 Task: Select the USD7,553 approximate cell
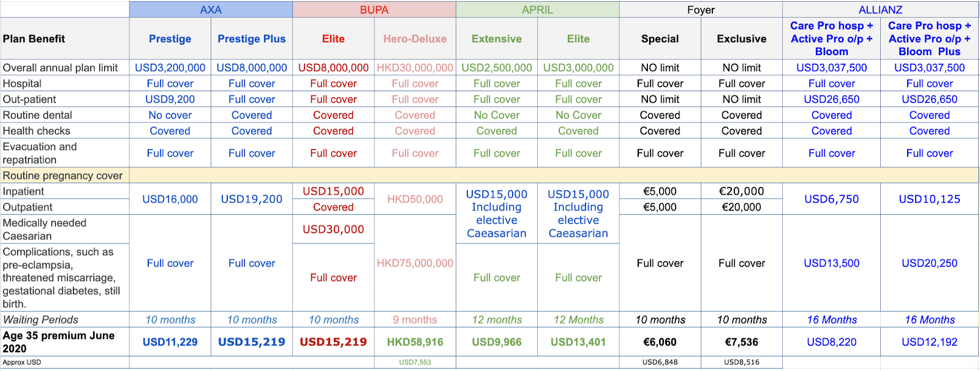point(415,362)
